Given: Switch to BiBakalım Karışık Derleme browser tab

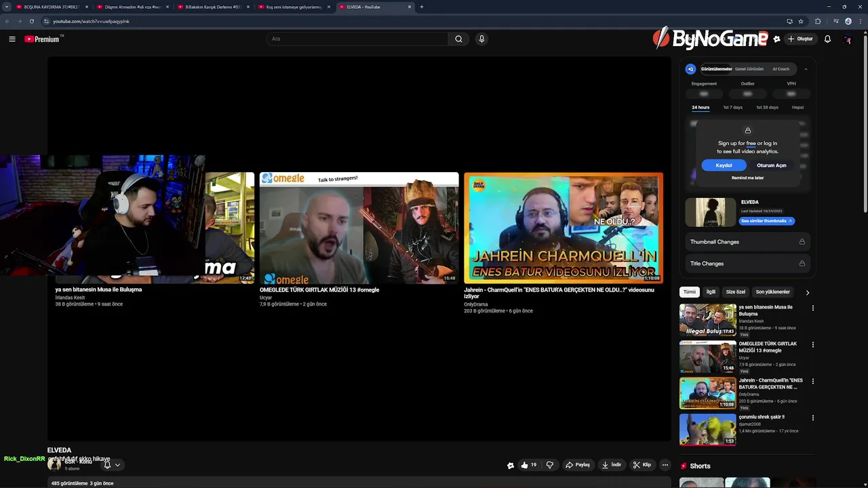Looking at the screenshot, I should pyautogui.click(x=213, y=7).
